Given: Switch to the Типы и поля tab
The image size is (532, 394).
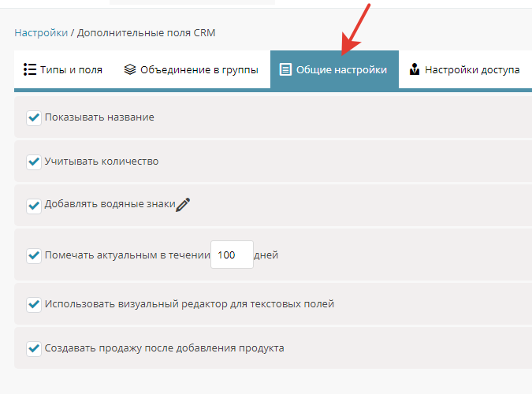Looking at the screenshot, I should (63, 69).
